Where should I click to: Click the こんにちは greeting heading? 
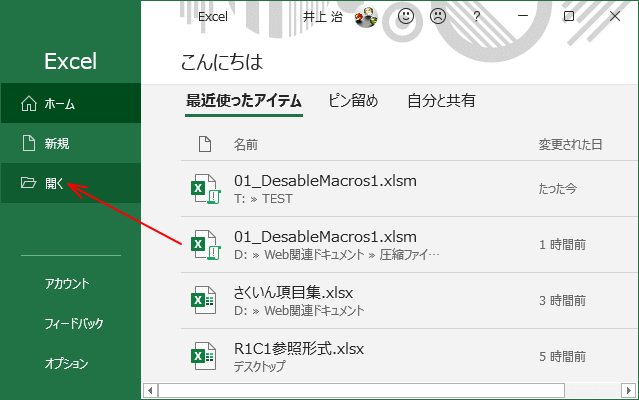point(222,62)
